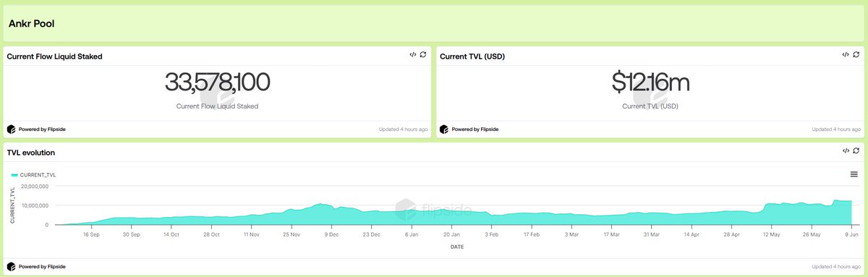Open embed code for Current TVL (USD)
This screenshot has height=277, width=868.
(845, 54)
